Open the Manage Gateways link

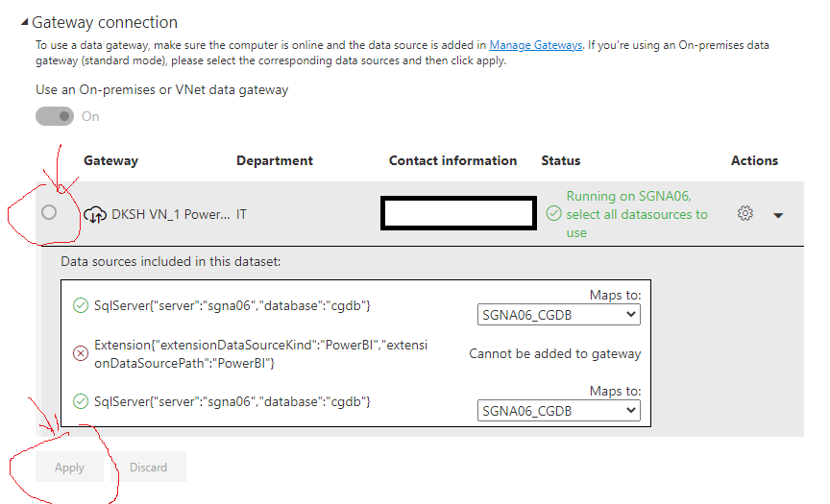tap(535, 45)
